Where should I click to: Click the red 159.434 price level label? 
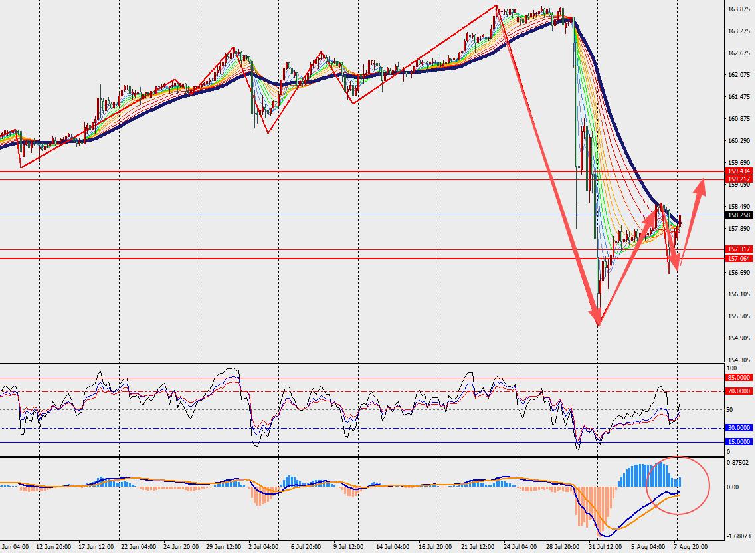point(739,171)
